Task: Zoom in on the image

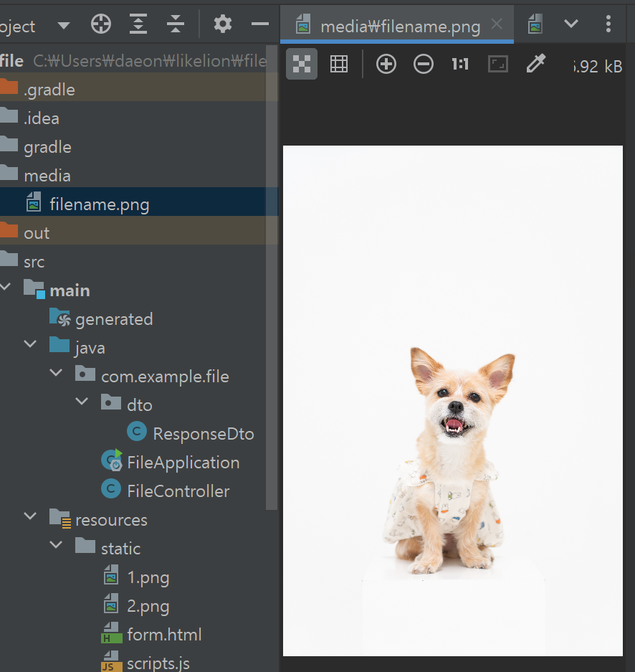Action: coord(386,65)
